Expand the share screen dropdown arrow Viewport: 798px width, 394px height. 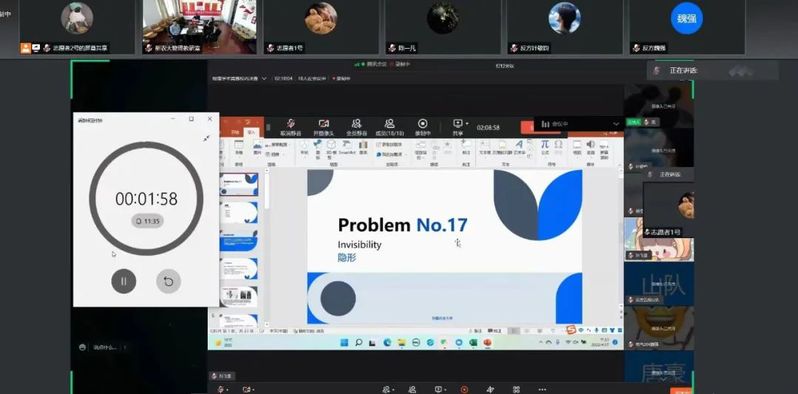pos(467,123)
